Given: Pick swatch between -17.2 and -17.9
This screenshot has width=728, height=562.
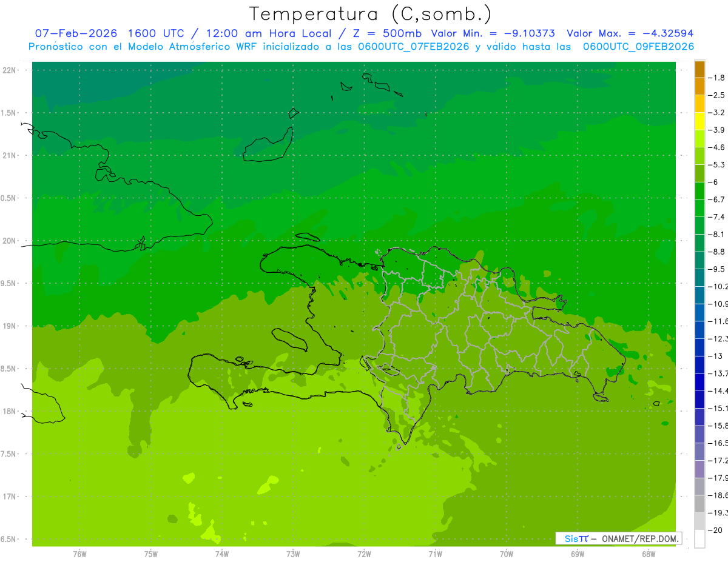Looking at the screenshot, I should [699, 469].
